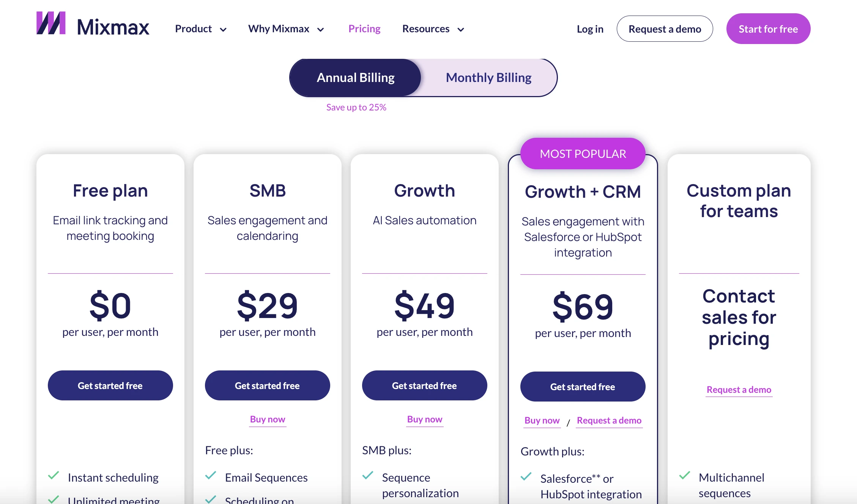Open the Why Mixmax dropdown
The image size is (857, 504).
click(286, 29)
